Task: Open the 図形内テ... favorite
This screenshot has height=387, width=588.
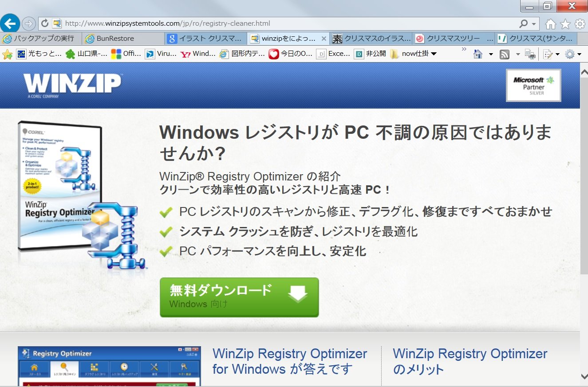Action: point(242,54)
